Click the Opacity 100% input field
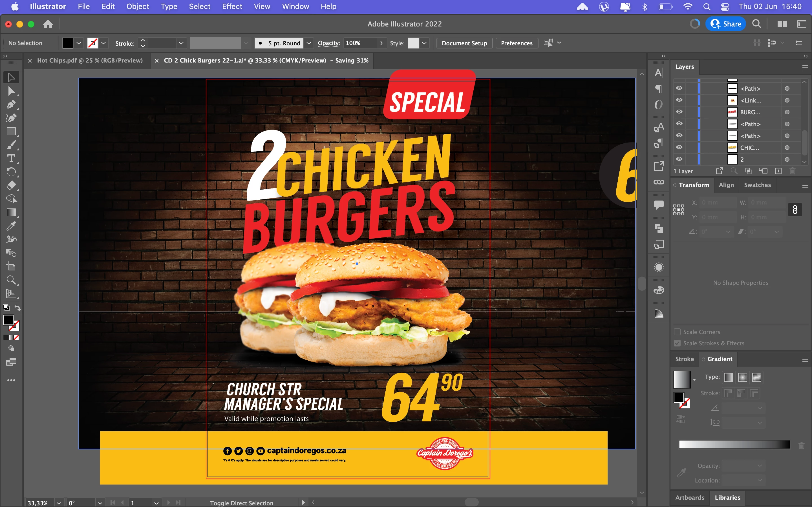Screen dimensions: 812x507 [360, 43]
